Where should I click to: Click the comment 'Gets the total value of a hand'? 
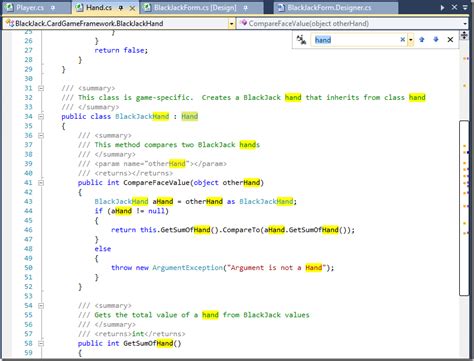pyautogui.click(x=156, y=315)
